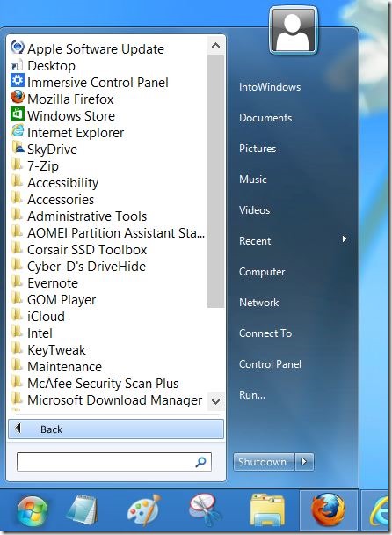
Task: Click the 7-Zip folder icon
Action: tap(17, 165)
